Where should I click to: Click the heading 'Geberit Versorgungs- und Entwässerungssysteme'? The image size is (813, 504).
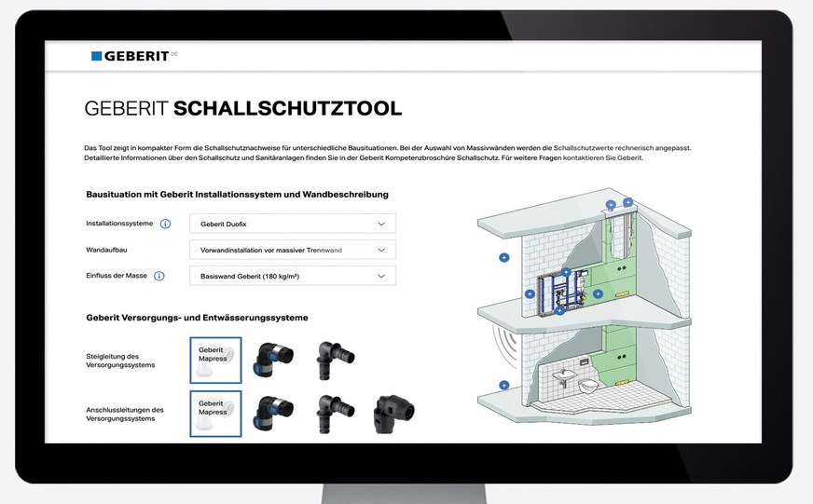(197, 318)
